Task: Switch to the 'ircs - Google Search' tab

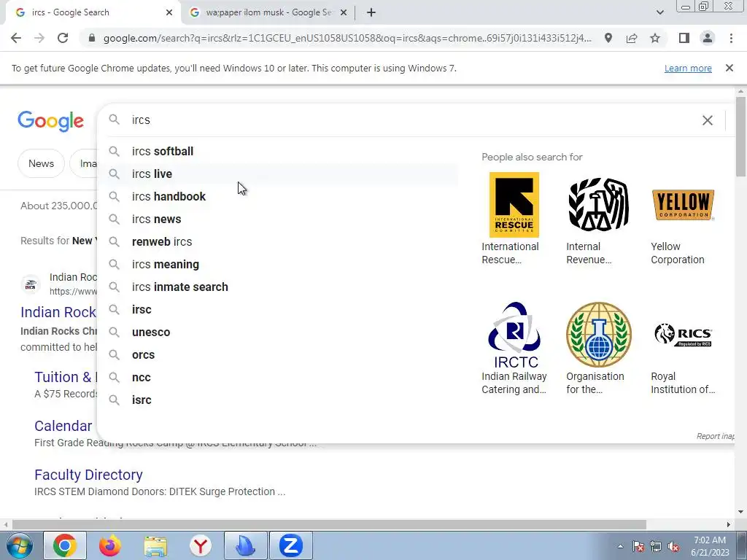Action: click(93, 12)
